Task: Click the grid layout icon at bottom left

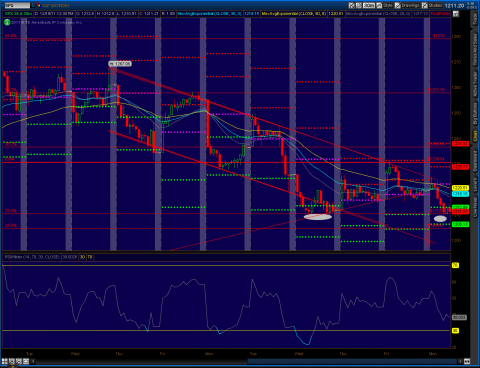Action: tap(5, 361)
